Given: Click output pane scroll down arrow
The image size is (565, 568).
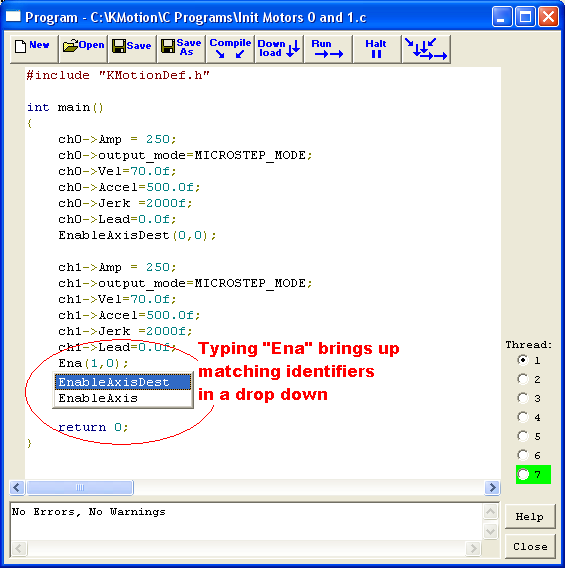Looking at the screenshot, I should coord(491,531).
